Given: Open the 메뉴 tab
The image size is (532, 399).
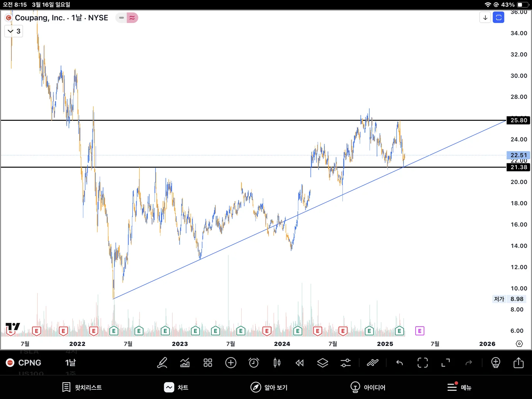Looking at the screenshot, I should click(459, 387).
